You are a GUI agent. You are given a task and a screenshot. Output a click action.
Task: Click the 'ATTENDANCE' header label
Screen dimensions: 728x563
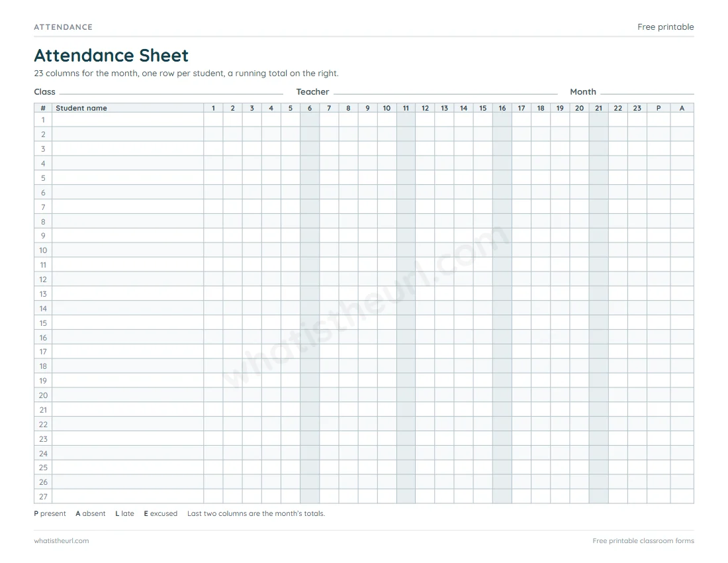pyautogui.click(x=63, y=27)
